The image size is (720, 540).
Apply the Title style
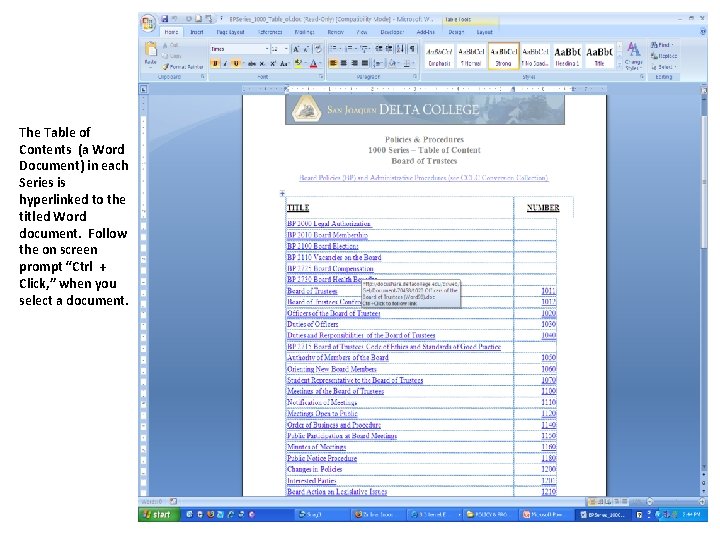pos(599,56)
